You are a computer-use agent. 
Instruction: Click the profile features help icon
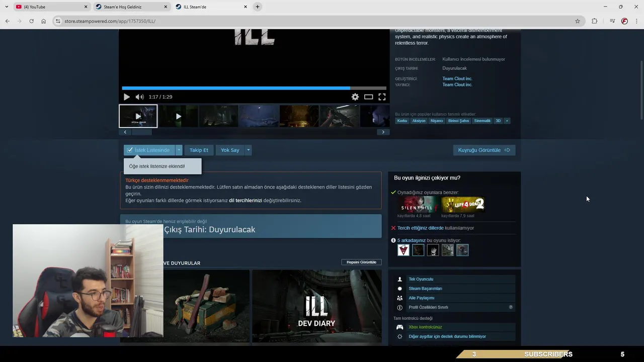(x=511, y=307)
